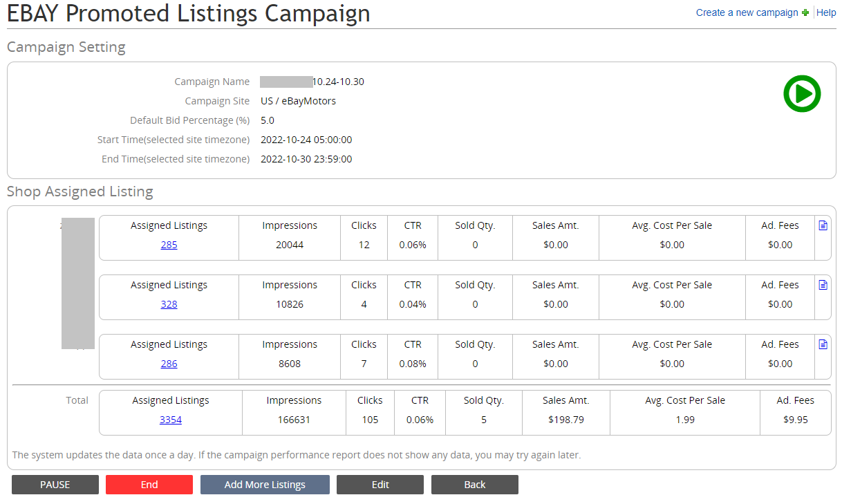Select total impressions 166631
Screen dimensions: 842x504
(294, 420)
